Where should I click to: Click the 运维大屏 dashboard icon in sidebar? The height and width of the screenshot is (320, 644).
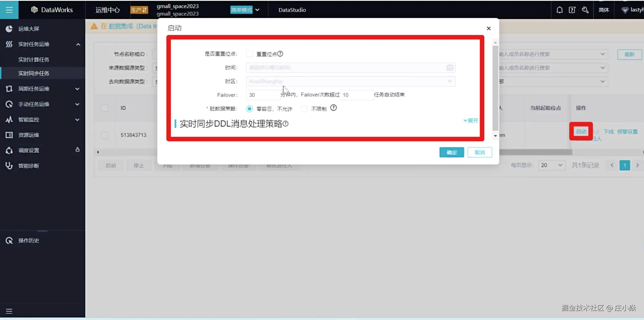tap(9, 29)
